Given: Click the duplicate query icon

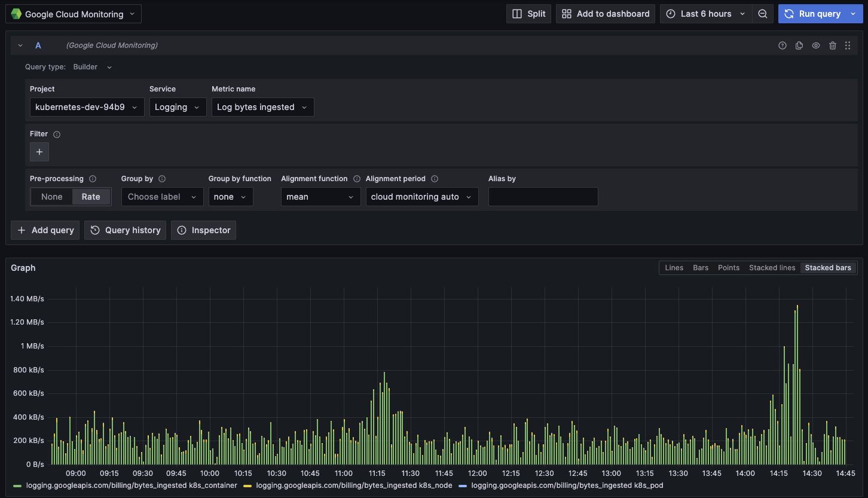Looking at the screenshot, I should point(799,45).
